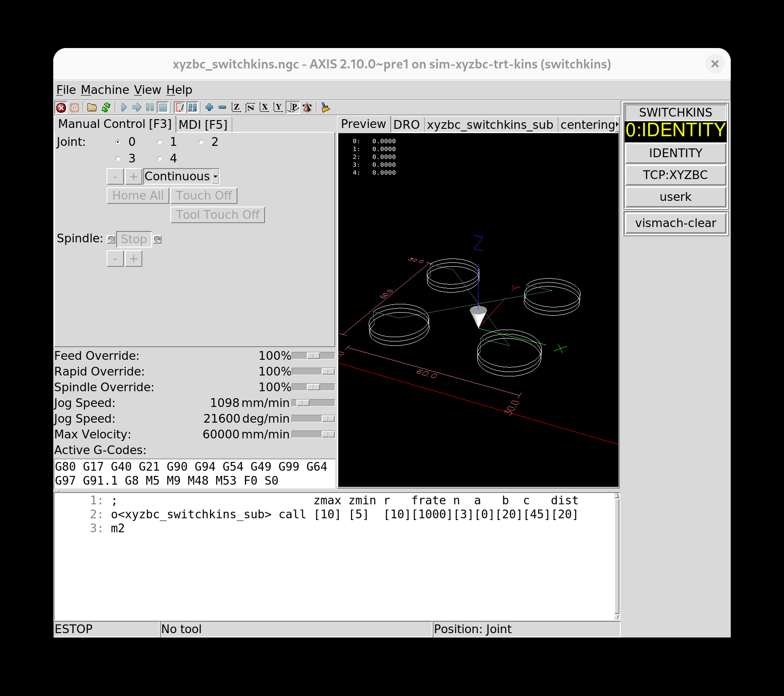Switch to Manual Control [F3] tab

coord(115,124)
